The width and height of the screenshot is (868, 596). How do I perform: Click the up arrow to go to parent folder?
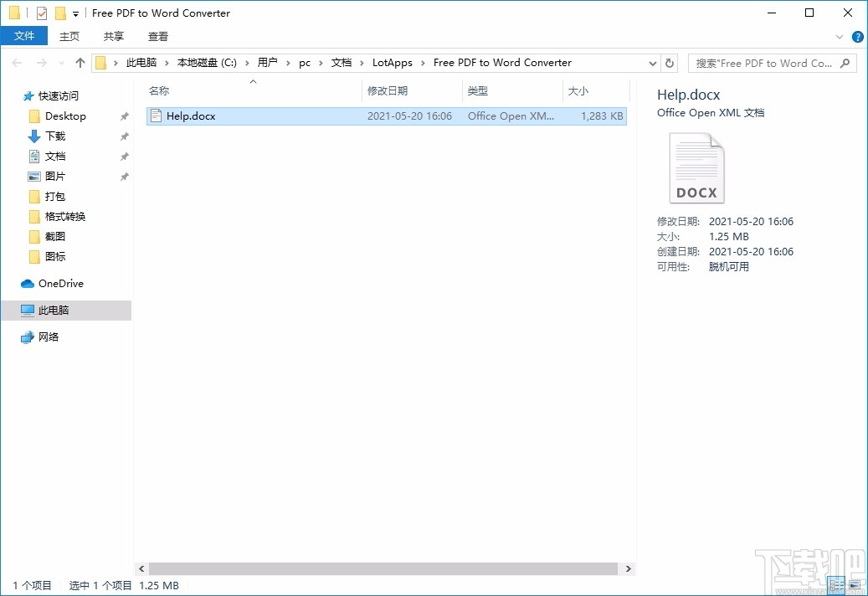pyautogui.click(x=80, y=62)
